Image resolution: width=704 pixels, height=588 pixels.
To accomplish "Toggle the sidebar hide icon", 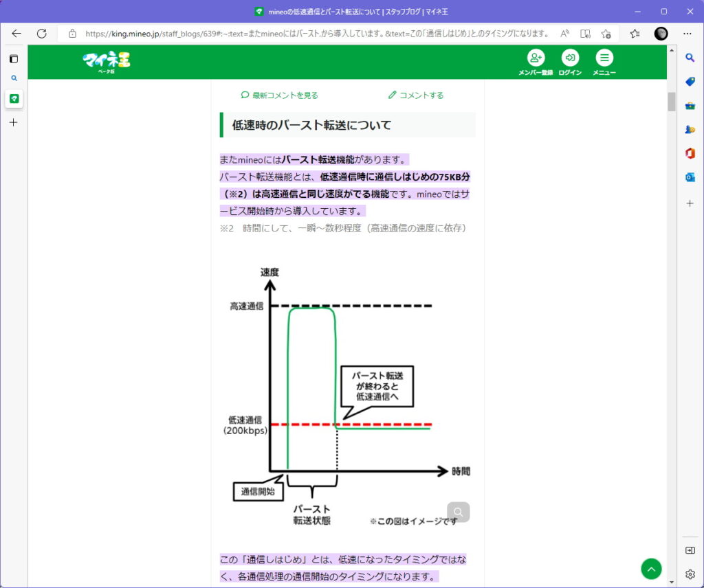I will 690,550.
